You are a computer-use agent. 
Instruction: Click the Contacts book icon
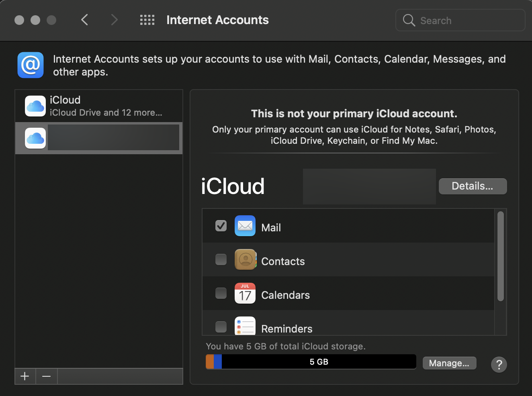[246, 259]
